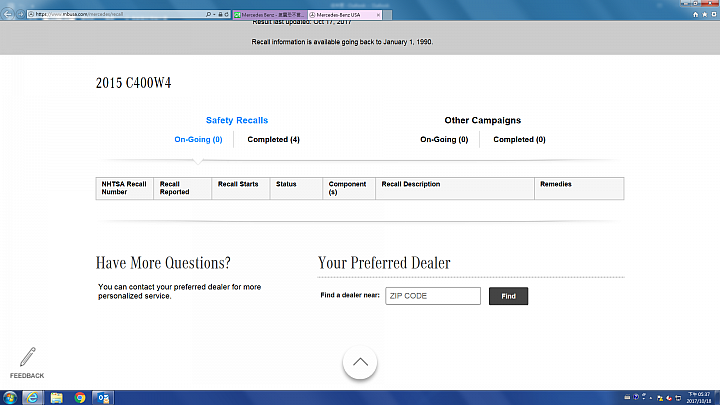The width and height of the screenshot is (720, 405).
Task: Close the Mercedes-Benz USA tab
Action: [378, 15]
